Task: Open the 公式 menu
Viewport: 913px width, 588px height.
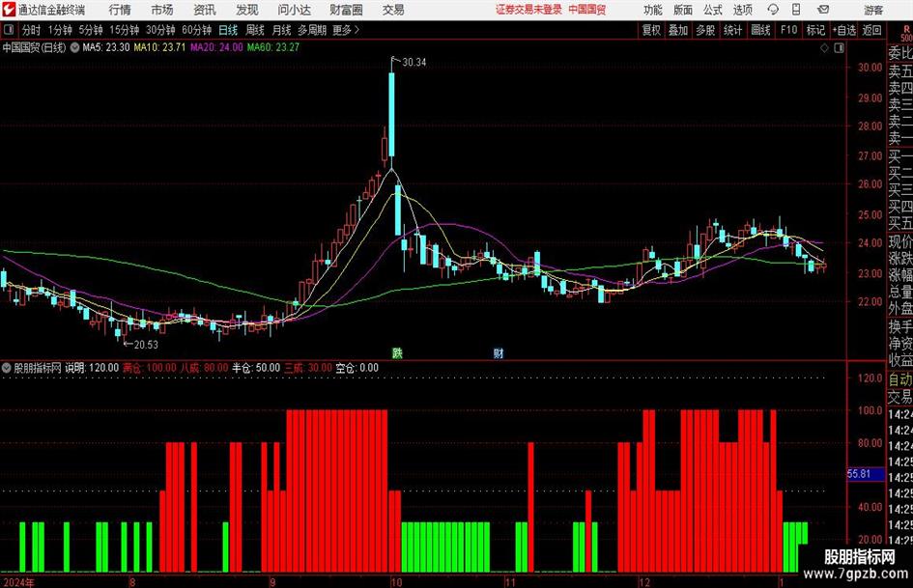Action: pos(713,10)
